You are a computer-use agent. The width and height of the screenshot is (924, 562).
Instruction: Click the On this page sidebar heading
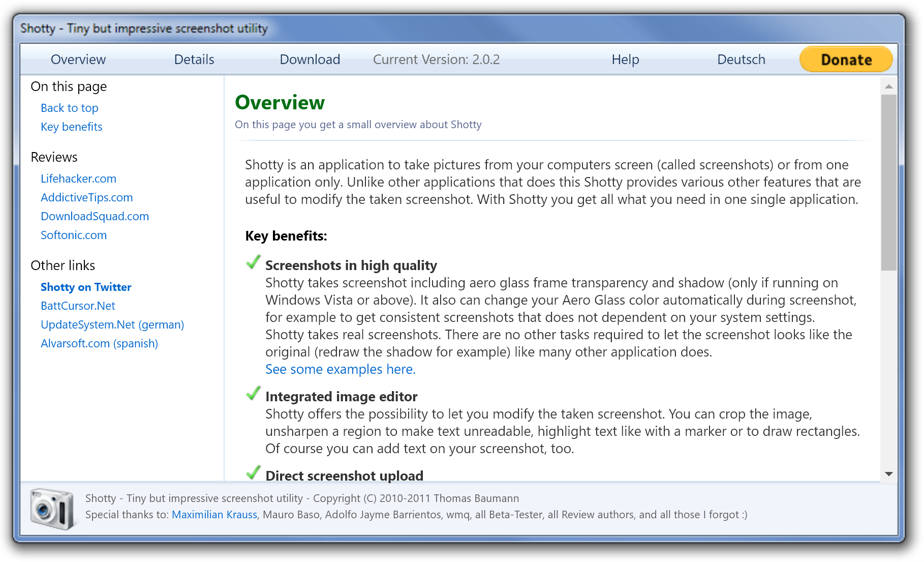click(69, 87)
